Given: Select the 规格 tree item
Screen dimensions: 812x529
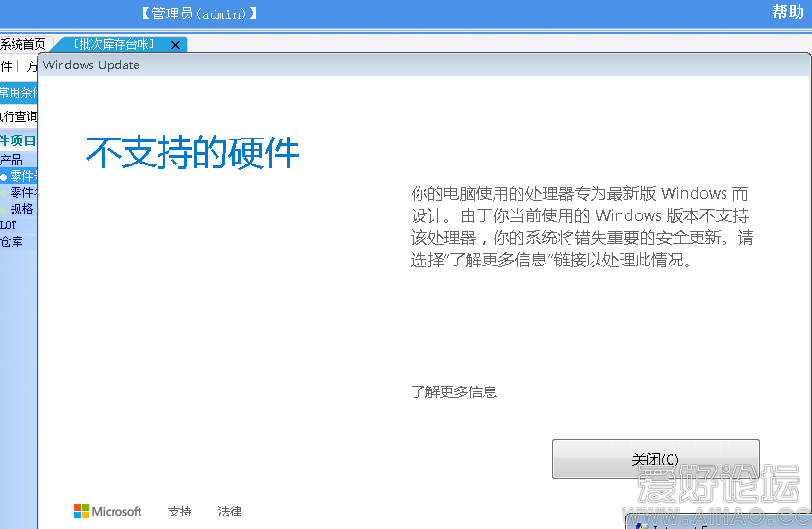Looking at the screenshot, I should (21, 209).
